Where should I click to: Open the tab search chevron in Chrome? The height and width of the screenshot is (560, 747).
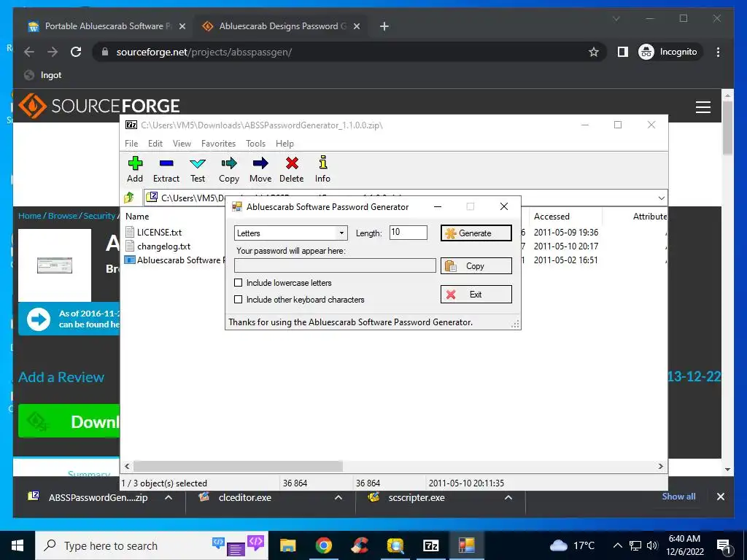616,18
